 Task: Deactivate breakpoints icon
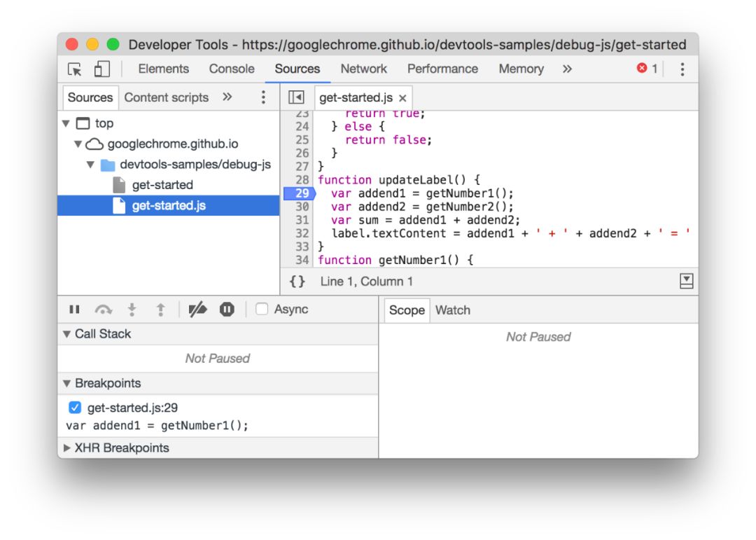(x=197, y=310)
